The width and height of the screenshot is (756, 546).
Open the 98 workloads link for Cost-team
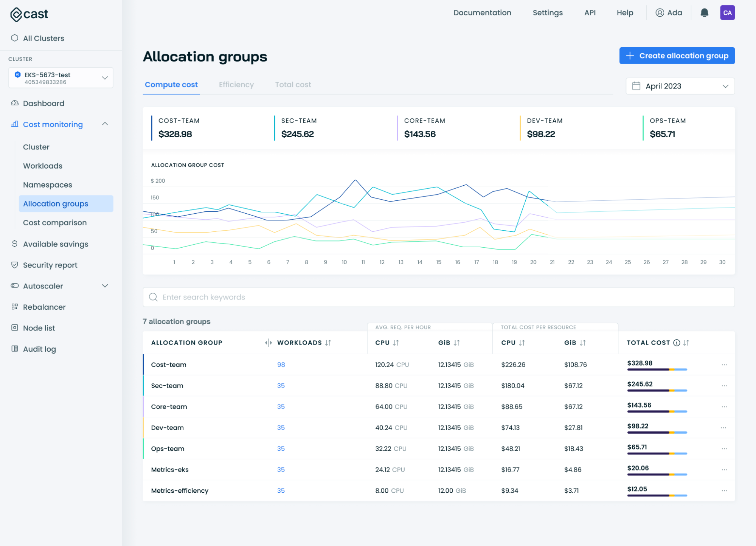tap(281, 365)
